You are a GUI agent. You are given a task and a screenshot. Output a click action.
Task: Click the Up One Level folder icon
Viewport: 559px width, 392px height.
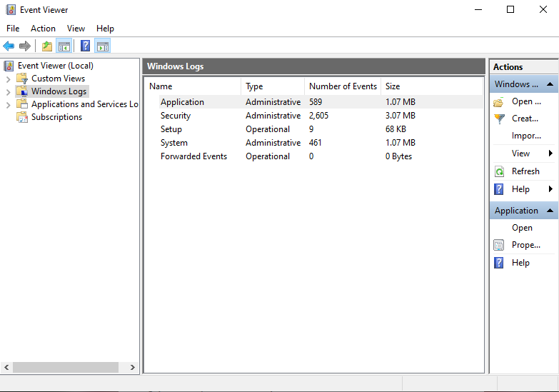(x=47, y=46)
